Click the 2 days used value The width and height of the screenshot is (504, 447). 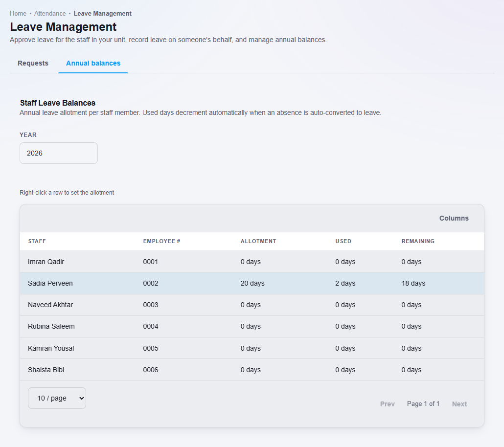tap(345, 284)
